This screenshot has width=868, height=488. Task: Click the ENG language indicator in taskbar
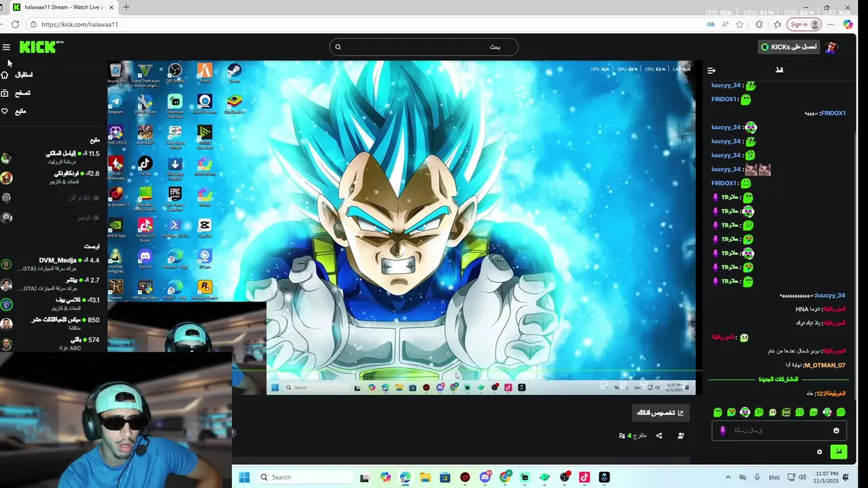coord(774,477)
